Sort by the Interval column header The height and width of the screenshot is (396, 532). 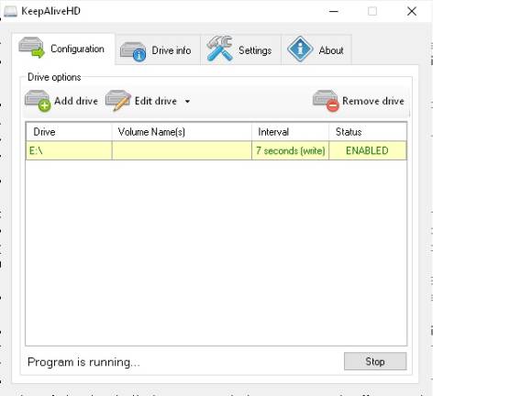(290, 132)
